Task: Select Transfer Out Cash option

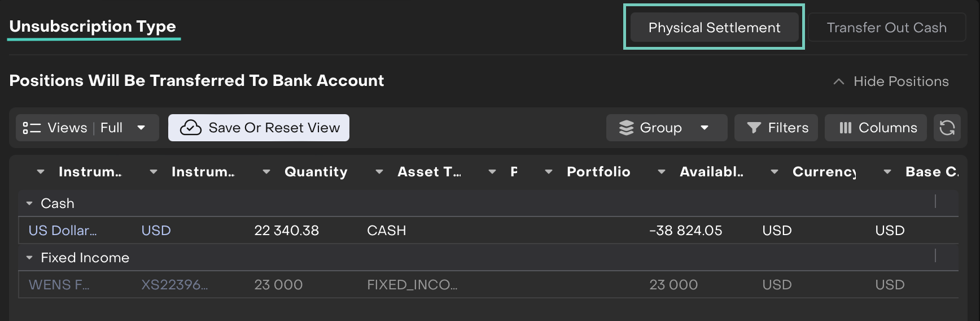Action: 886,27
